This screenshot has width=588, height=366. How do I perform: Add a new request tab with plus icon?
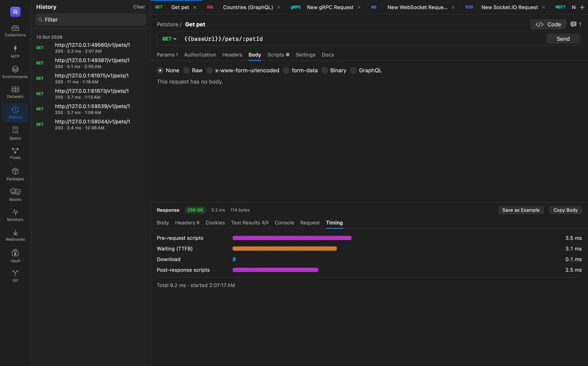tap(582, 7)
